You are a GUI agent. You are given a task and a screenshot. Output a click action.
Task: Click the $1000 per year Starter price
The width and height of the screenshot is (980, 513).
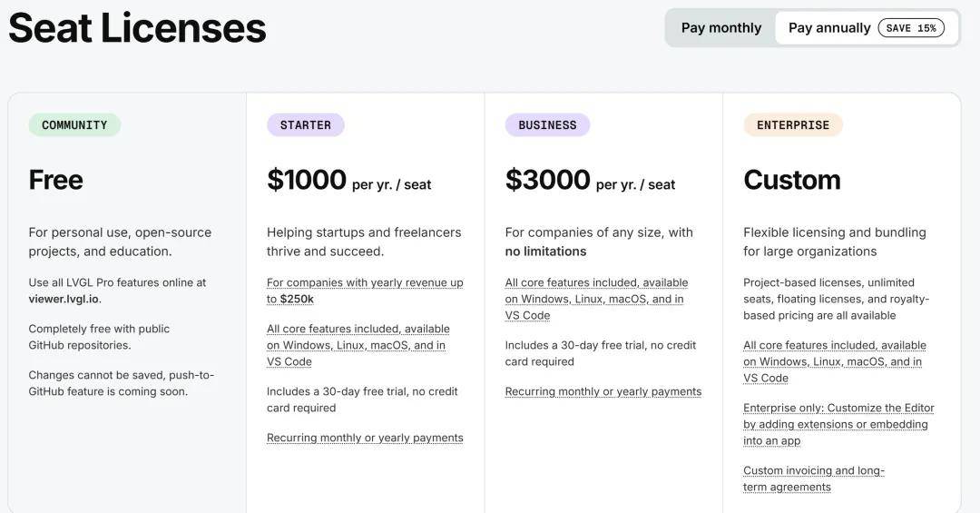point(348,180)
